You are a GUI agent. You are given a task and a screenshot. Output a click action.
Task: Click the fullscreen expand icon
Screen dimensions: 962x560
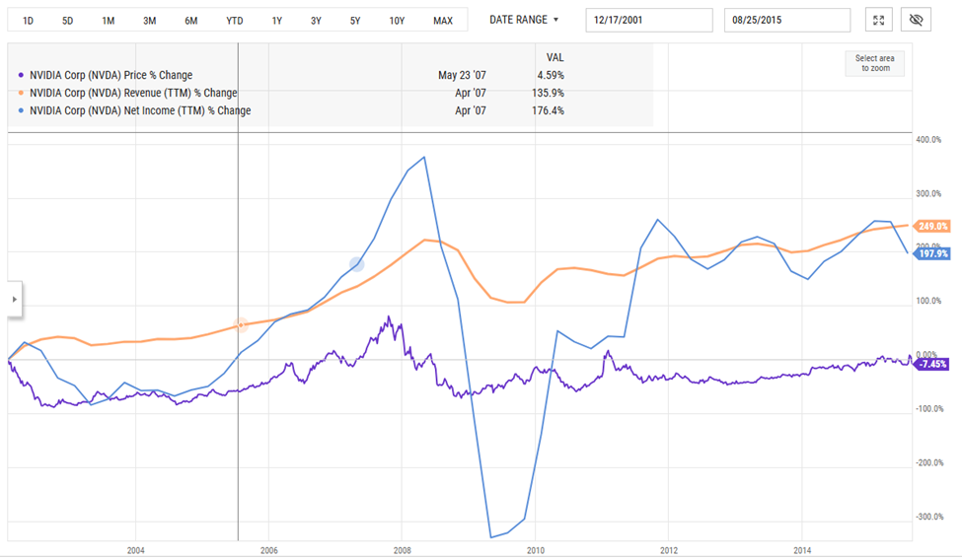point(879,21)
